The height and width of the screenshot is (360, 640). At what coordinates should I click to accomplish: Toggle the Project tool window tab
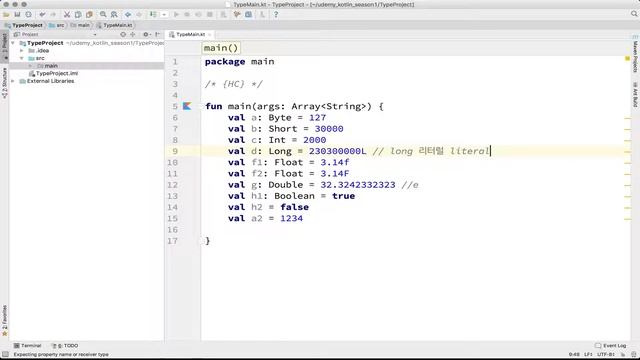point(4,47)
